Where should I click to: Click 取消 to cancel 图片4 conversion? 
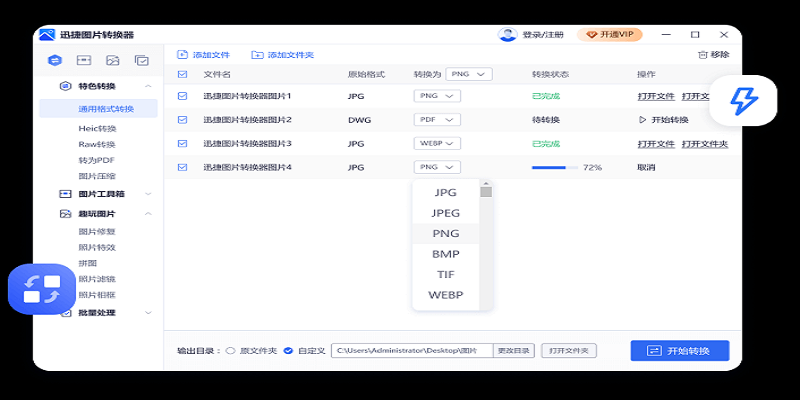coord(646,167)
